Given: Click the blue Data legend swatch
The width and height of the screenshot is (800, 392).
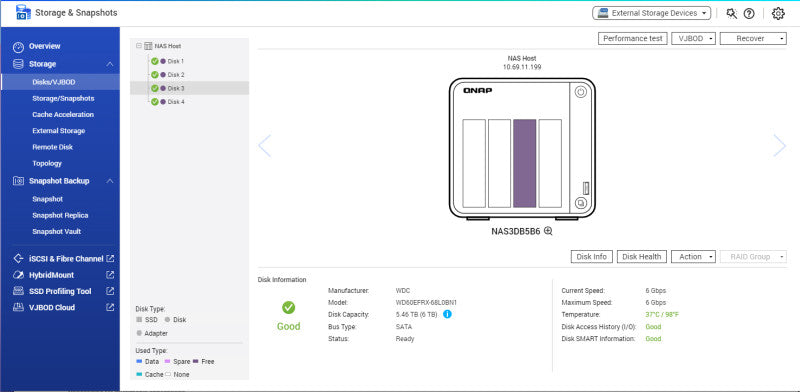Looking at the screenshot, I should click(x=139, y=361).
